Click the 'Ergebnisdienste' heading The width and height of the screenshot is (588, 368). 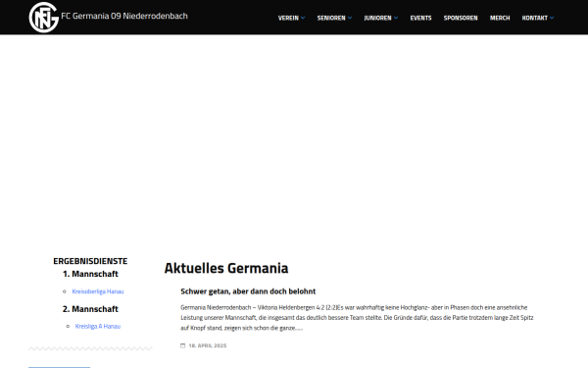click(90, 261)
